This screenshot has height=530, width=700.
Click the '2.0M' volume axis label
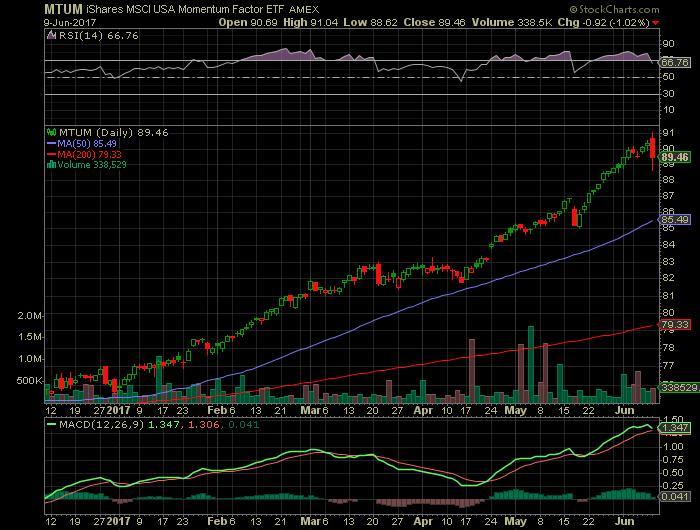click(30, 316)
